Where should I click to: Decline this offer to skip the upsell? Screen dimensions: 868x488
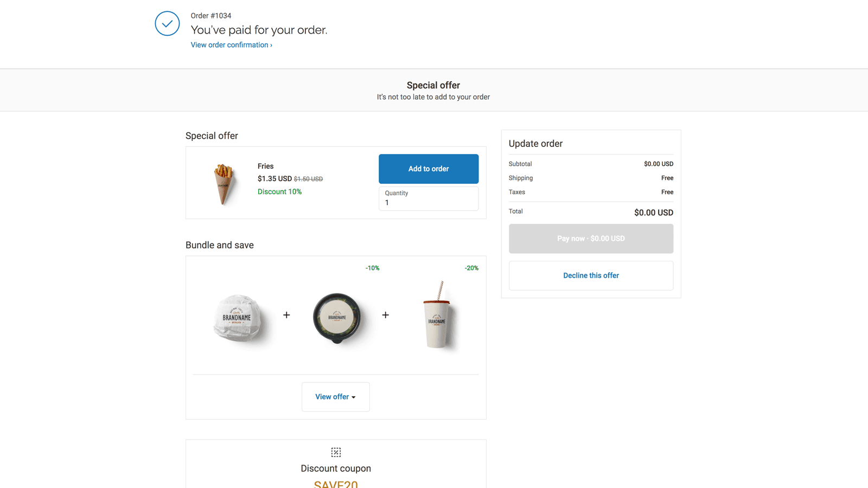click(591, 275)
